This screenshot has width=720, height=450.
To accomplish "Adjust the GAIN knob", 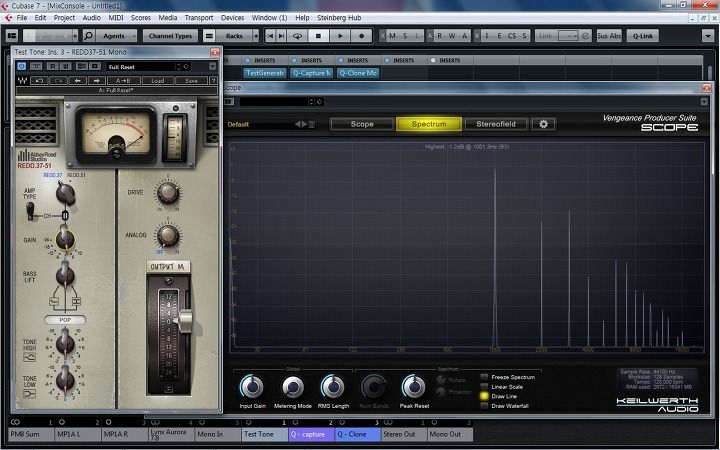I will pyautogui.click(x=65, y=239).
